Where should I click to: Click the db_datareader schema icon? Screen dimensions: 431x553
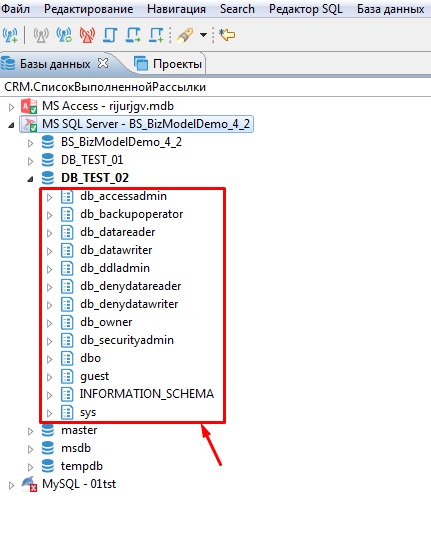(67, 232)
